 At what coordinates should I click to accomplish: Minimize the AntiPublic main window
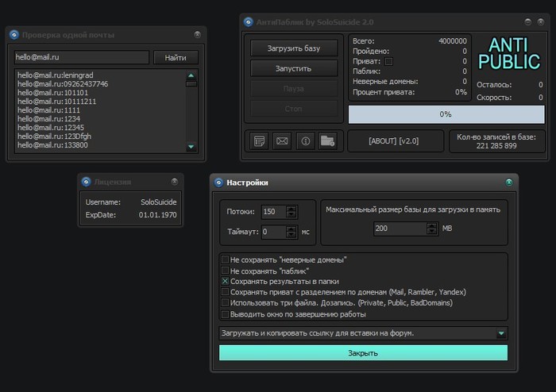pos(528,22)
